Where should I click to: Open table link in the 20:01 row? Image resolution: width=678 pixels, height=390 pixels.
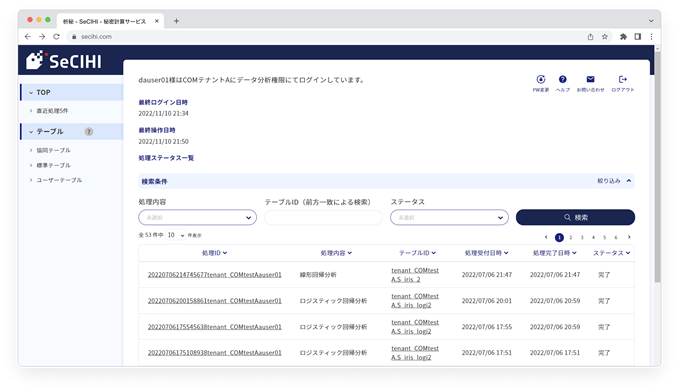pyautogui.click(x=415, y=300)
